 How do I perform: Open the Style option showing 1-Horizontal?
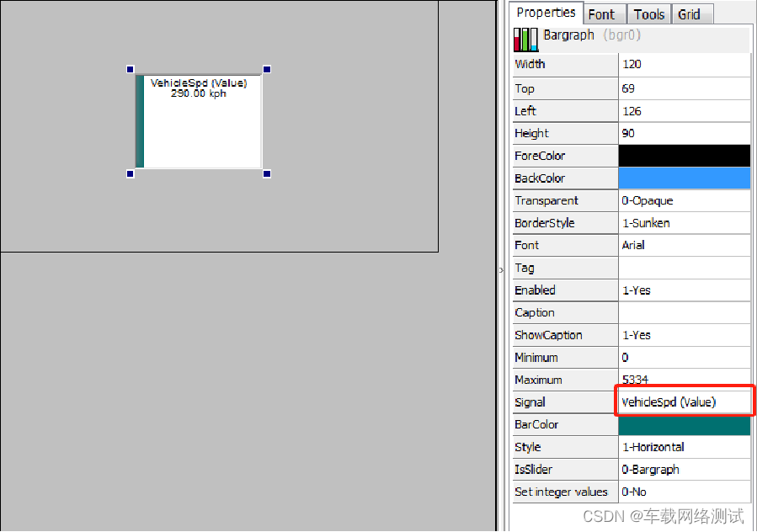(x=684, y=447)
